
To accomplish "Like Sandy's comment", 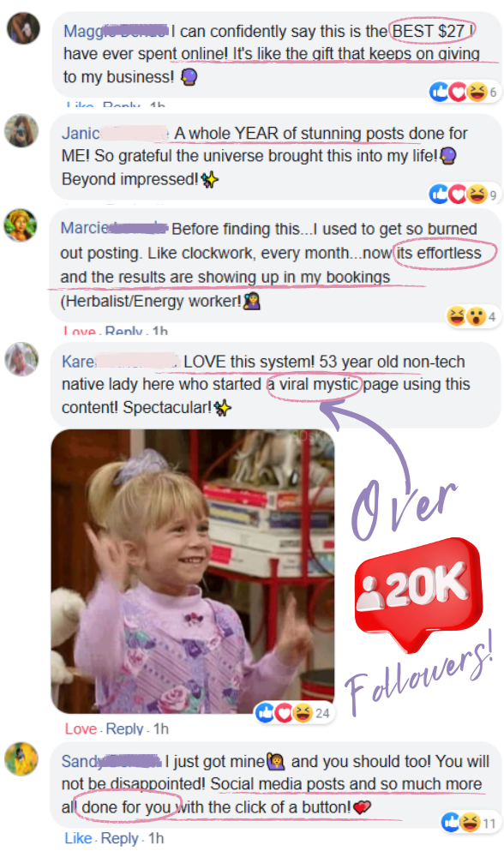I will pyautogui.click(x=78, y=838).
